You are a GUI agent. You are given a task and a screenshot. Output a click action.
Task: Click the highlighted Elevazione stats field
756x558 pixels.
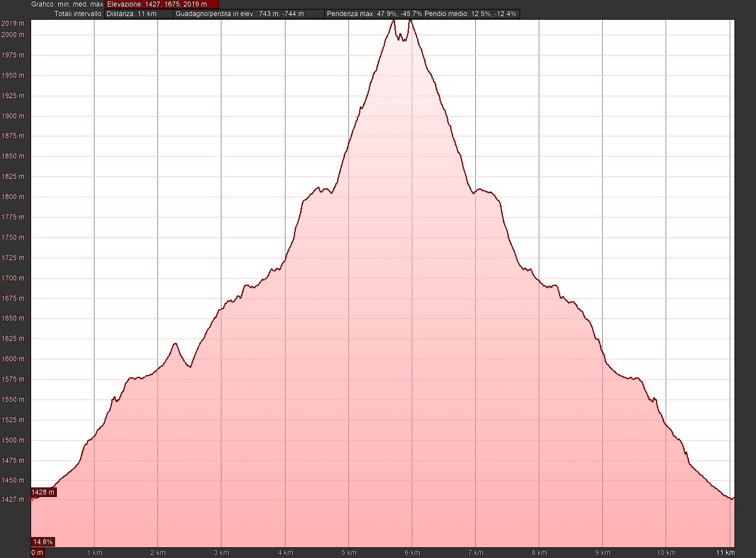[x=162, y=4]
